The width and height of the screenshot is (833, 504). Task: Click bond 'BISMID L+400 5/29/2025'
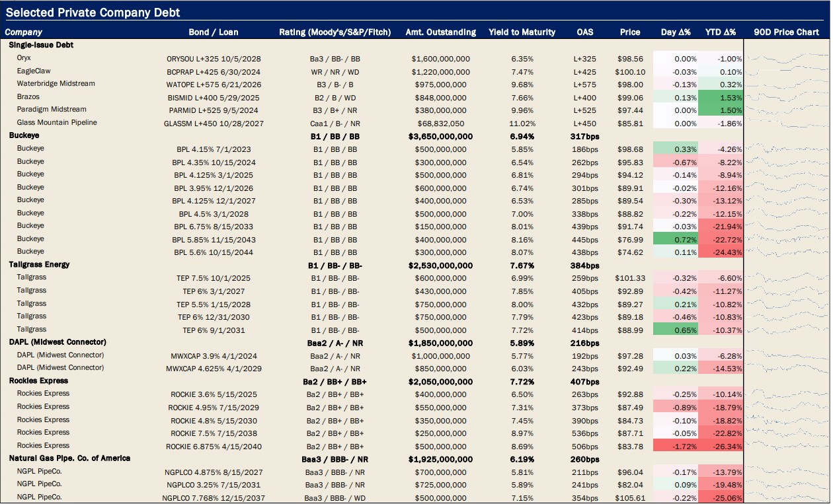(214, 98)
